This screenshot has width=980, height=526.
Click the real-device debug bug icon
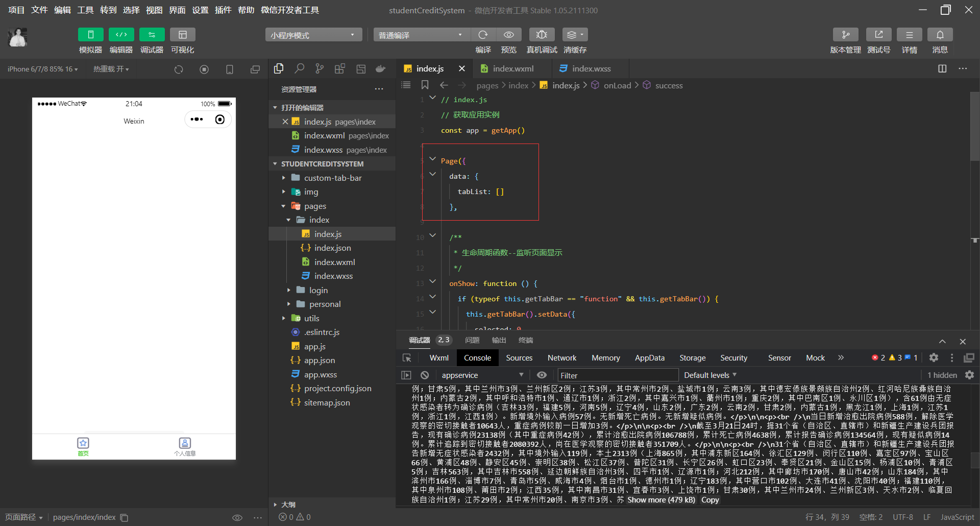(542, 35)
